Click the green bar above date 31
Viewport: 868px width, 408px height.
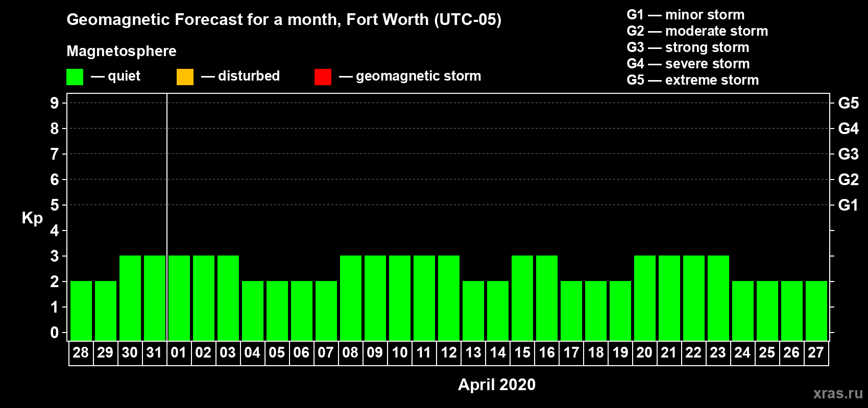pyautogui.click(x=155, y=298)
